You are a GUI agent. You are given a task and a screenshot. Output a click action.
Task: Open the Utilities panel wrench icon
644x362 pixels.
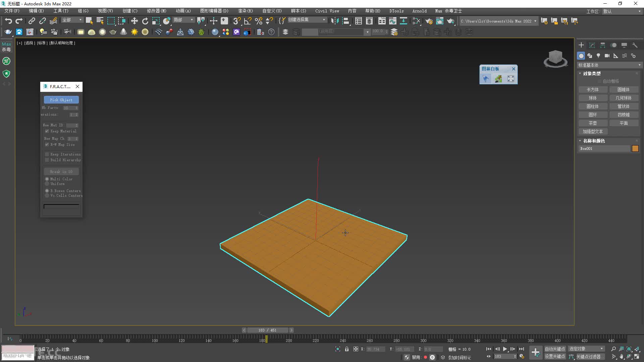pos(635,45)
